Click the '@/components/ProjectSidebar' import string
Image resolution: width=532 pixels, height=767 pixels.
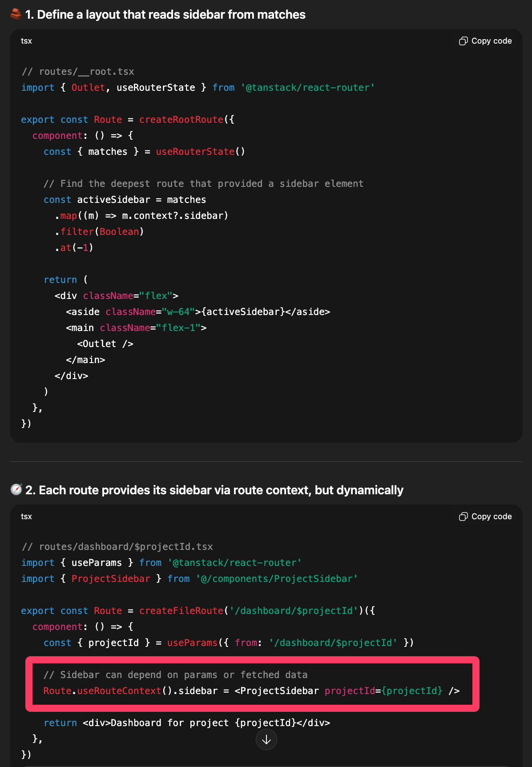pyautogui.click(x=277, y=579)
